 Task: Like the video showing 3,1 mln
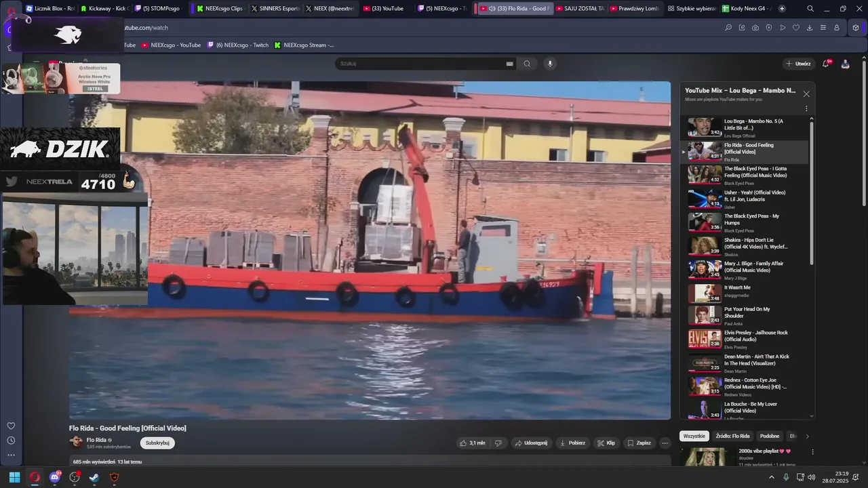coord(473,443)
